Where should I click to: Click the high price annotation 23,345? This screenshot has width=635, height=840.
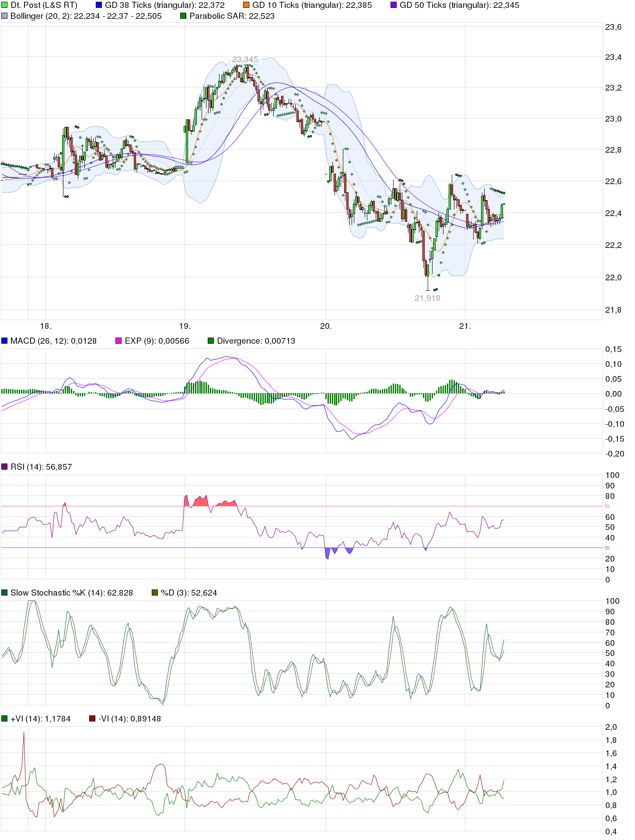[x=245, y=59]
